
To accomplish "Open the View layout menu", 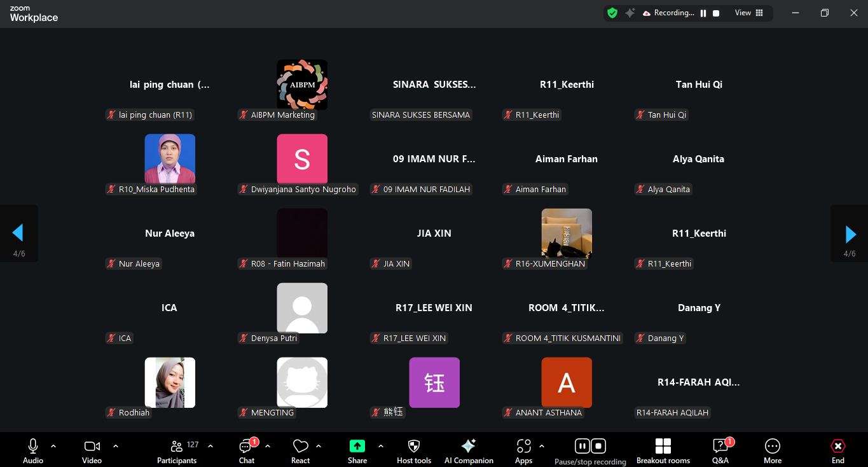I will (749, 13).
